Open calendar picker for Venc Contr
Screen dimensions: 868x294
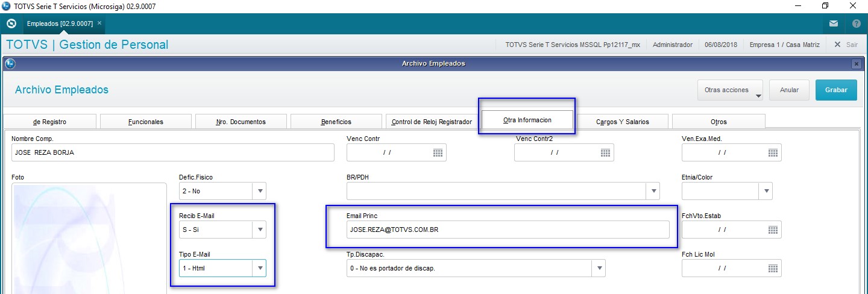[438, 152]
